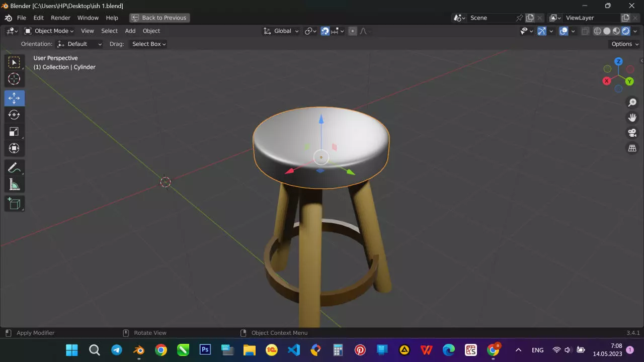Select the Select Box tool in toolbar
Viewport: 644px width, 362px height.
click(14, 62)
